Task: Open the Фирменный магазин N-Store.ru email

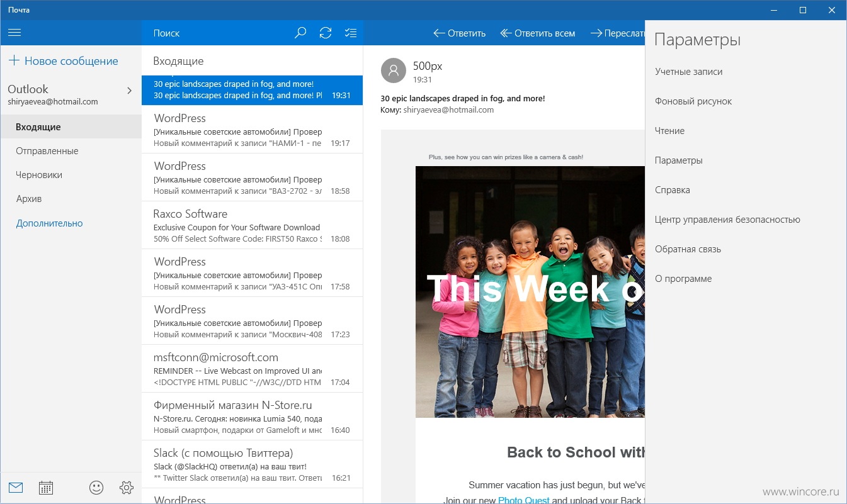Action: [x=252, y=417]
